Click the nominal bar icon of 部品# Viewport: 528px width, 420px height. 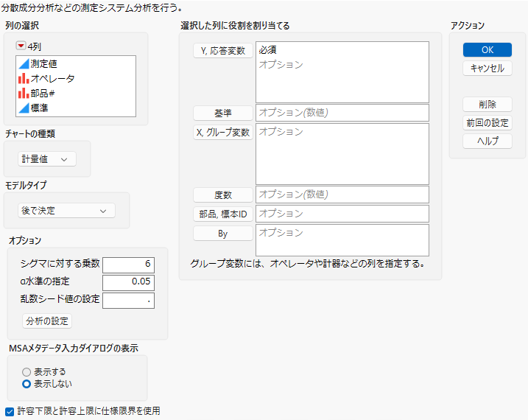[x=24, y=94]
